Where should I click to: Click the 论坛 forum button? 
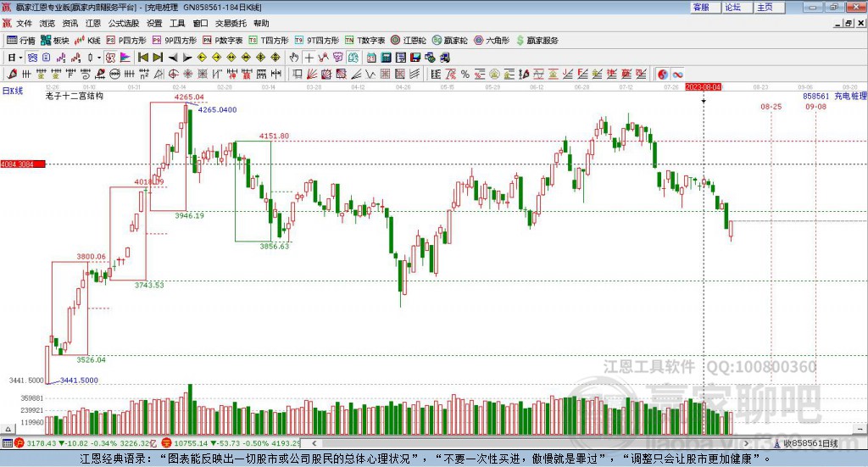coord(737,7)
